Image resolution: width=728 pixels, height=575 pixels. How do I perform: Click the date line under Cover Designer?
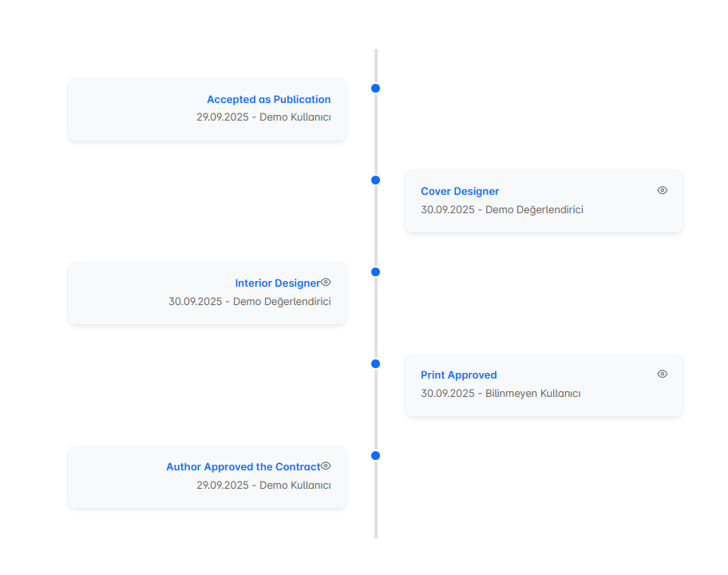501,210
